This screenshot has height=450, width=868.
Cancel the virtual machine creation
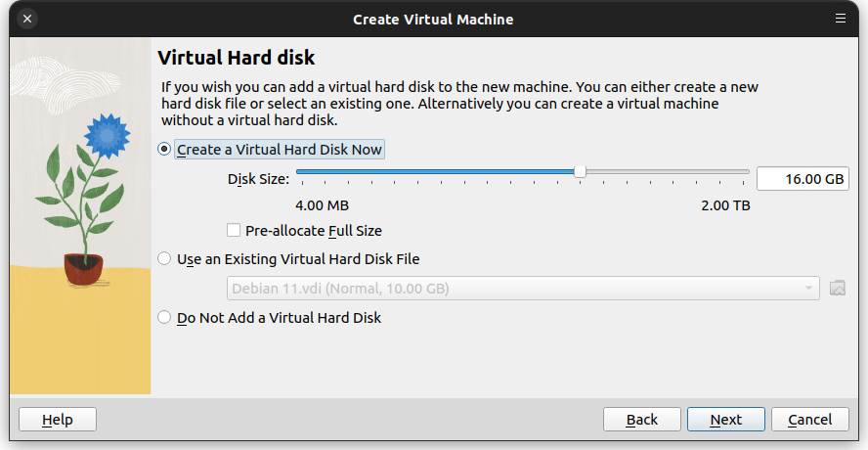coord(810,420)
